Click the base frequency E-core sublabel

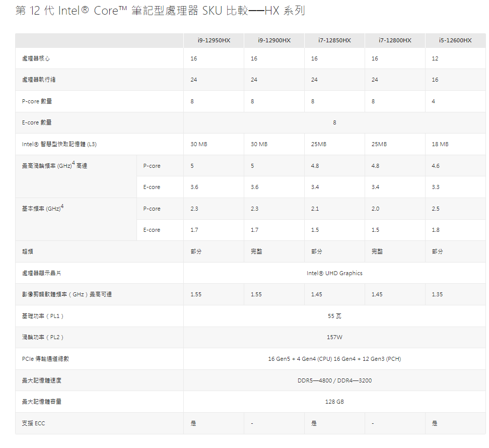click(x=152, y=230)
